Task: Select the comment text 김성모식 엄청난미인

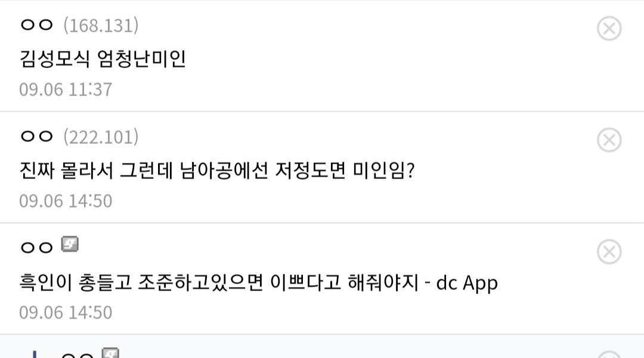Action: [103, 58]
